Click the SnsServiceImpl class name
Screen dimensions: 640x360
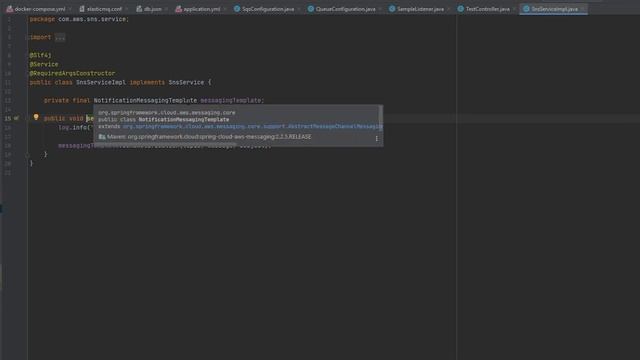pos(101,82)
